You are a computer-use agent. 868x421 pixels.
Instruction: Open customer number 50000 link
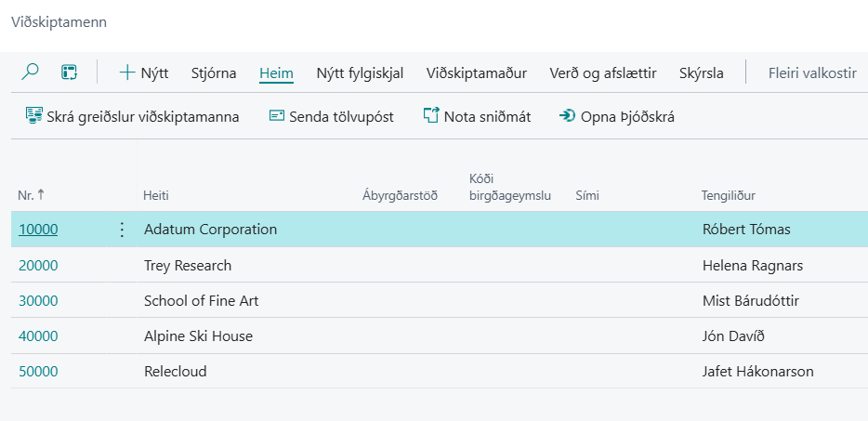[38, 372]
